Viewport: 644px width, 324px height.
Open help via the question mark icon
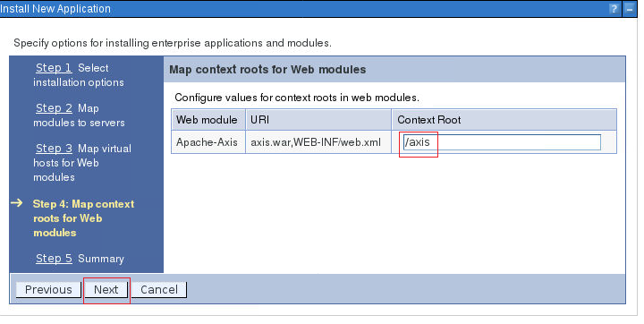pyautogui.click(x=614, y=9)
